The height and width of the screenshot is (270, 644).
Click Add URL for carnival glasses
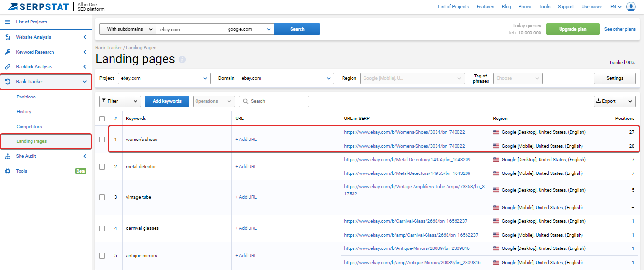point(246,228)
